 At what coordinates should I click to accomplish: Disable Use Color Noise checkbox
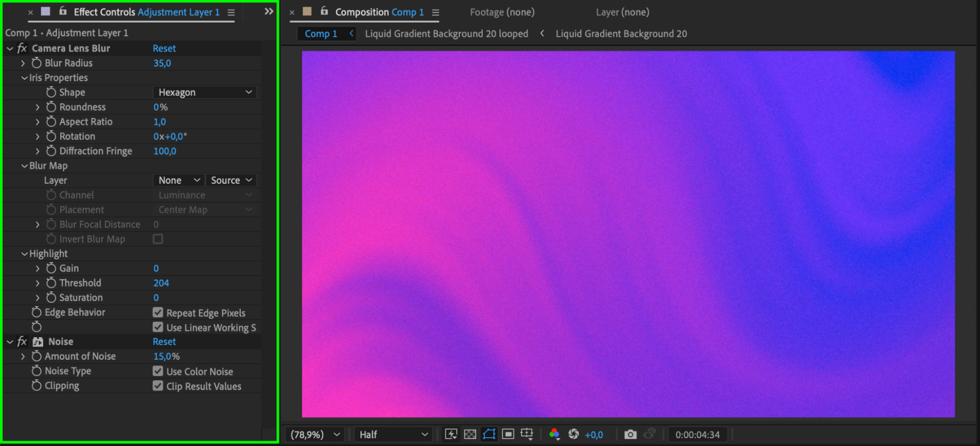pyautogui.click(x=158, y=372)
